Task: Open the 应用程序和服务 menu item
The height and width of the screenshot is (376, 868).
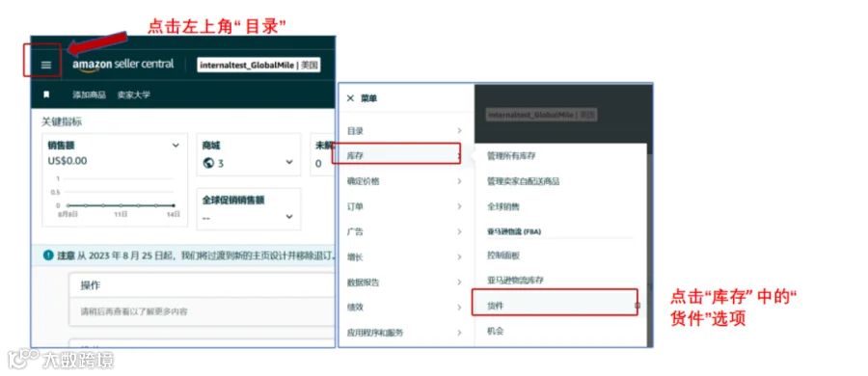Action: click(406, 333)
